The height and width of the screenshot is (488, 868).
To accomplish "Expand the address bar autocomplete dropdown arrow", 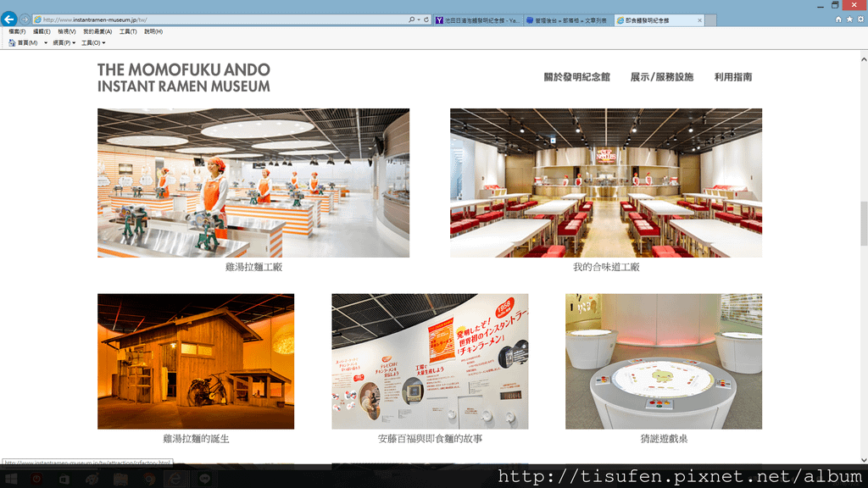I will pyautogui.click(x=419, y=20).
